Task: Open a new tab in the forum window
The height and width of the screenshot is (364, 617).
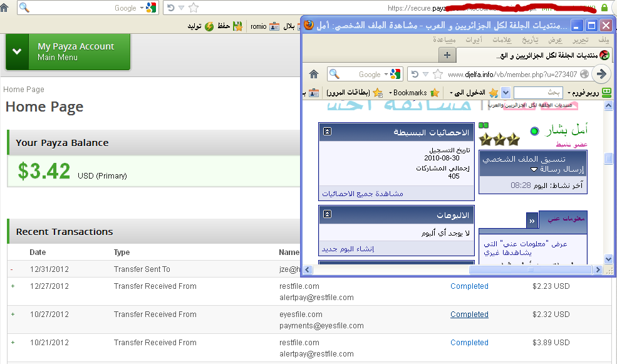Action: tap(447, 55)
